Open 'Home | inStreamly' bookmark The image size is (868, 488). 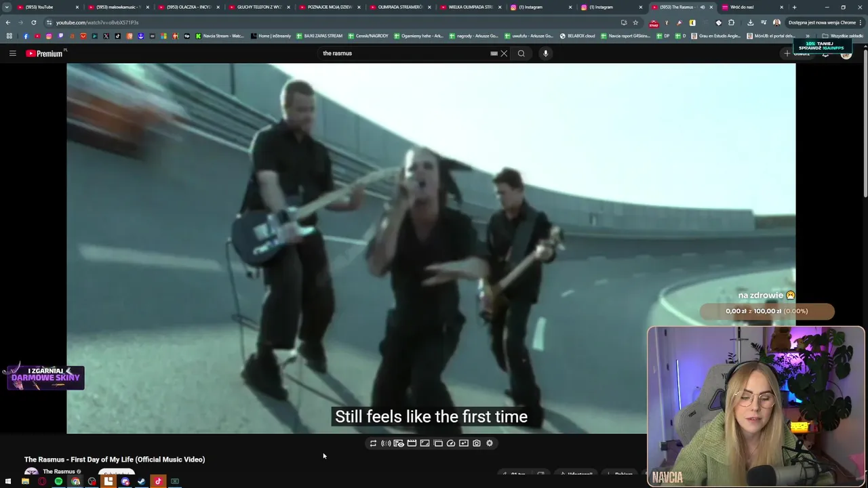pos(271,36)
